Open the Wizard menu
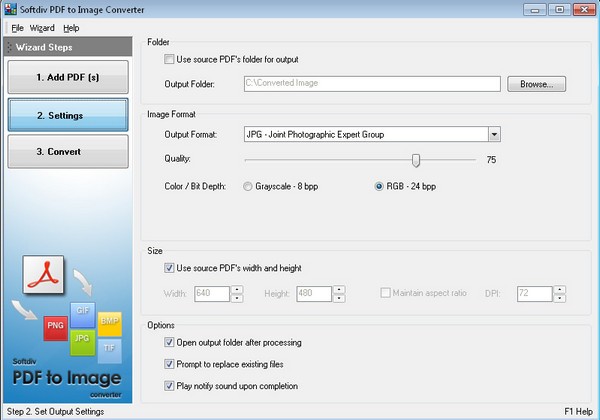 point(42,28)
